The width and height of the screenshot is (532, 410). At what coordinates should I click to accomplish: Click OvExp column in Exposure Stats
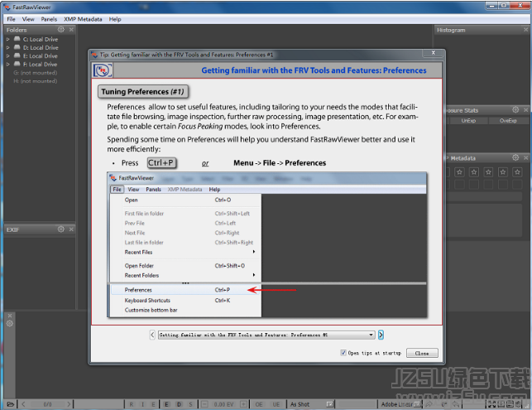[x=508, y=121]
